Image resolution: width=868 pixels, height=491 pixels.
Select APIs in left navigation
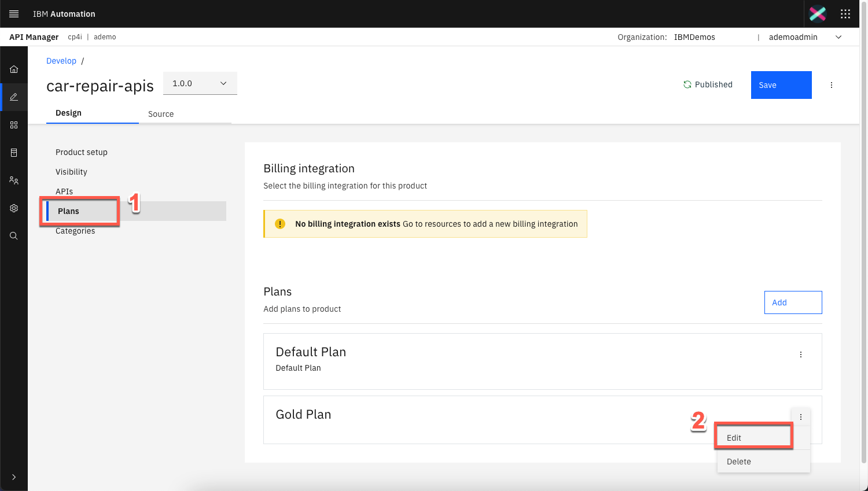click(64, 191)
